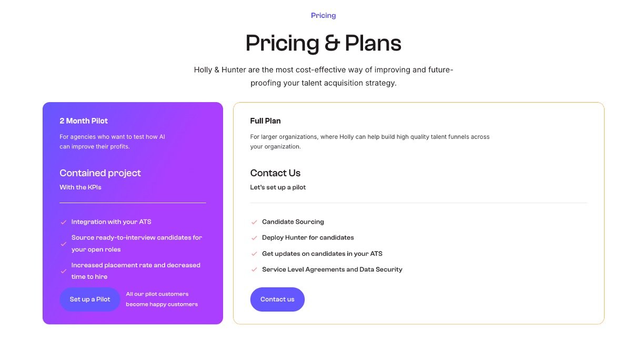The image size is (644, 341).
Task: Select the "2 Month Pilot" plan title
Action: point(84,121)
